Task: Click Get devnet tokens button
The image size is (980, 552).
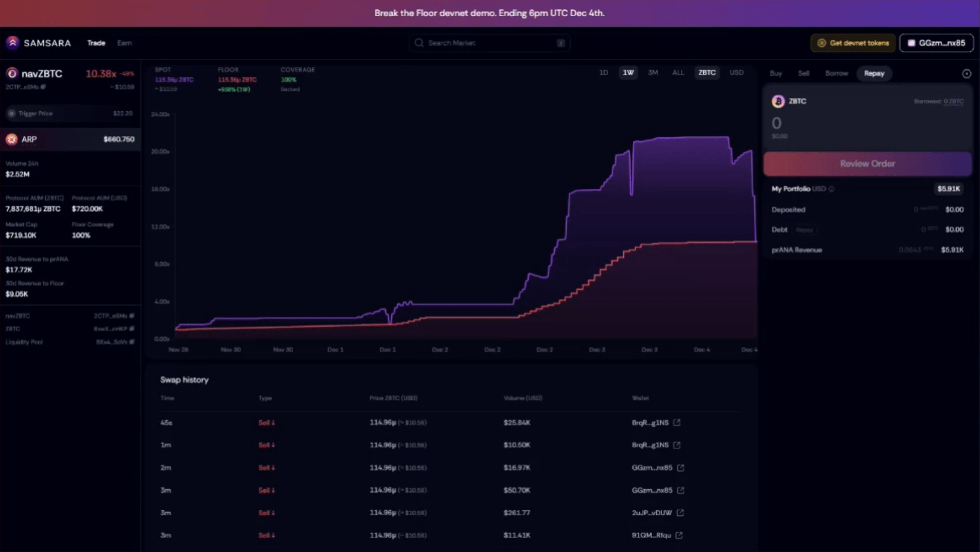Action: 853,43
